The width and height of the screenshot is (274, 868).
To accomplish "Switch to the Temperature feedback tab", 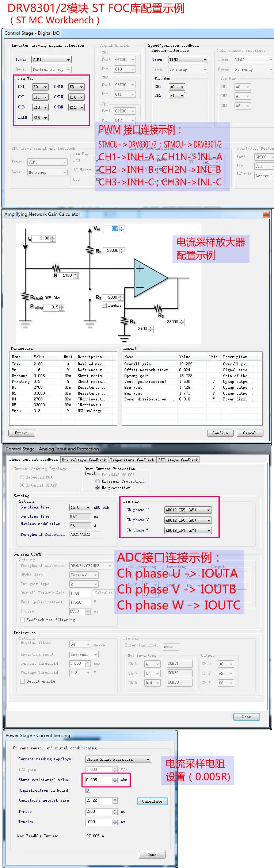I will (x=132, y=460).
